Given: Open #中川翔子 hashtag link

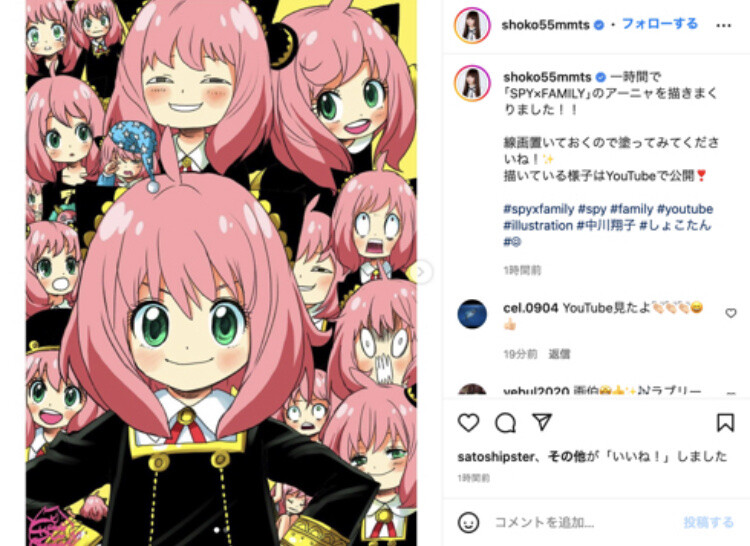Looking at the screenshot, I should pyautogui.click(x=605, y=225).
